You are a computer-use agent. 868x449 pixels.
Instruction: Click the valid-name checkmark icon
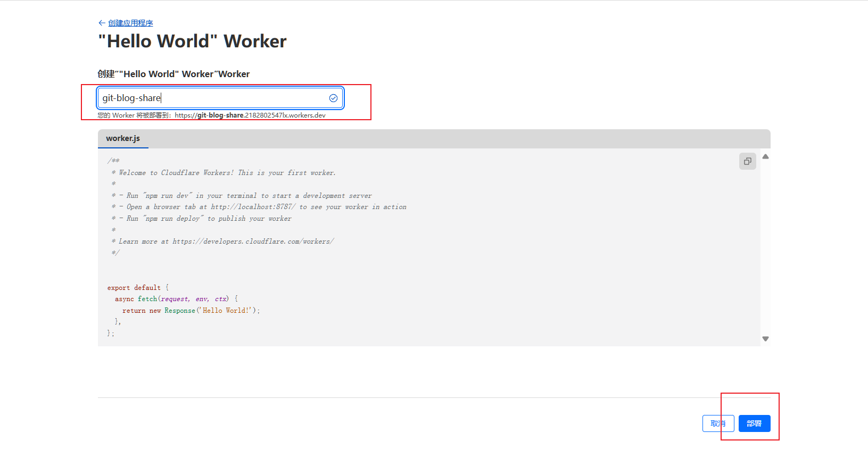(x=333, y=98)
